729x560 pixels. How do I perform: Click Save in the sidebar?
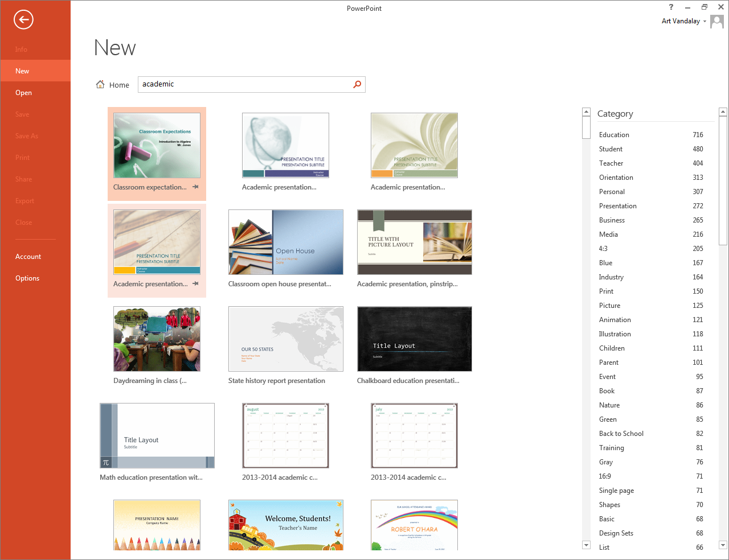click(35, 114)
